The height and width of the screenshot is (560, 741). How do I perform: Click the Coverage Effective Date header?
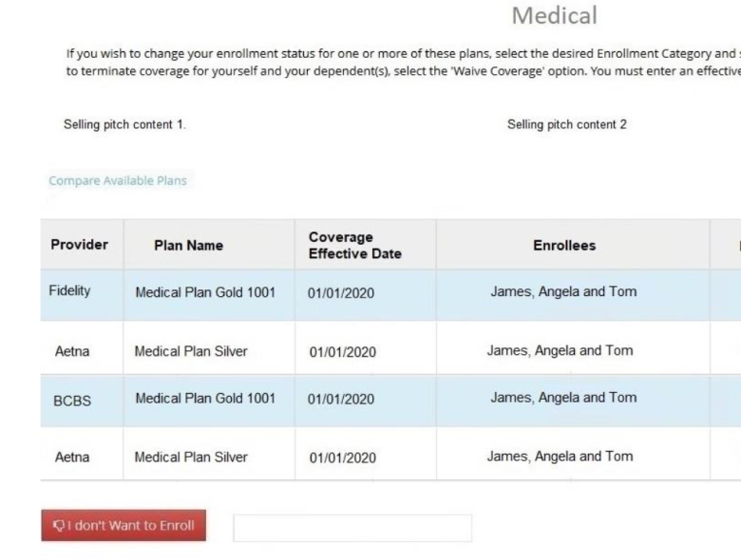tap(354, 245)
